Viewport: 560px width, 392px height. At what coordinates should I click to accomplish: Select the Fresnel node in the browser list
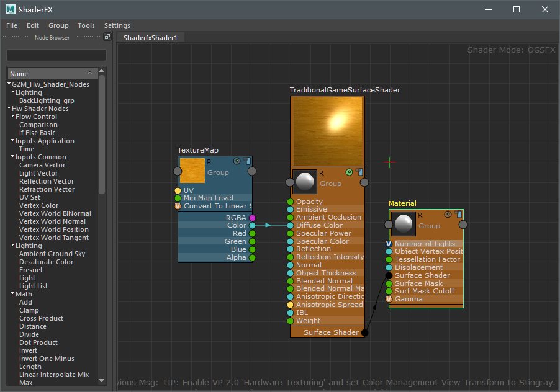pos(30,269)
